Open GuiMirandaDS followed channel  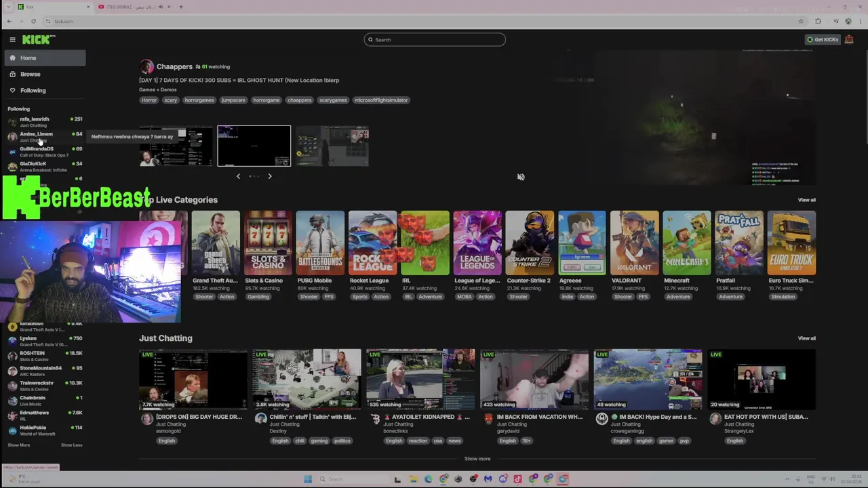pos(45,152)
